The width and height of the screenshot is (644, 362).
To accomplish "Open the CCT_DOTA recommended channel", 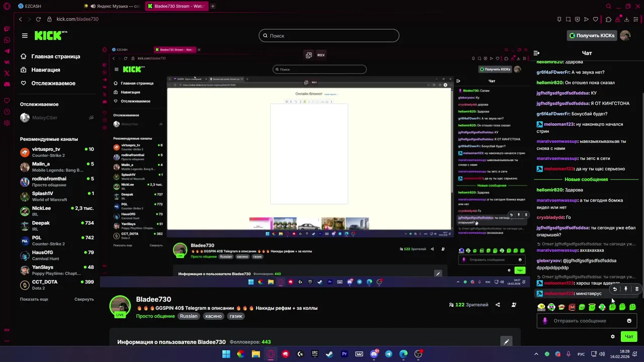I will point(57,285).
